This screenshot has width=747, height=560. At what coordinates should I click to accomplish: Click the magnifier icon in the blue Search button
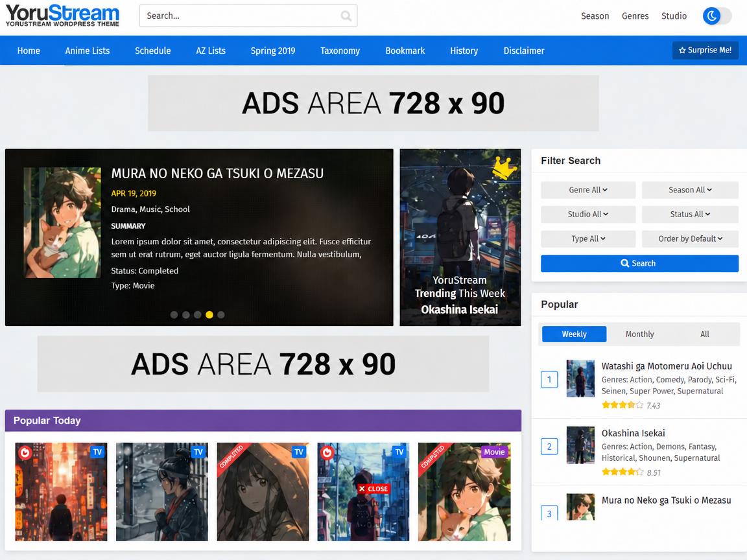pyautogui.click(x=624, y=263)
